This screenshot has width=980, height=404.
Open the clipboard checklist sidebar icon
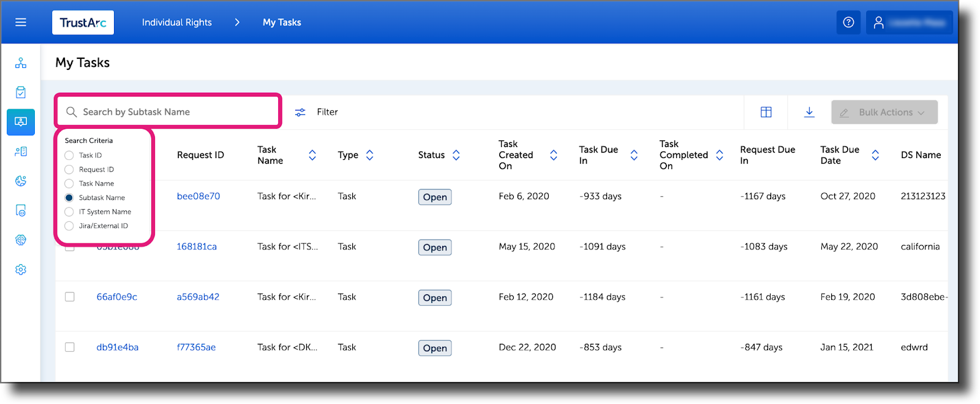[x=21, y=93]
